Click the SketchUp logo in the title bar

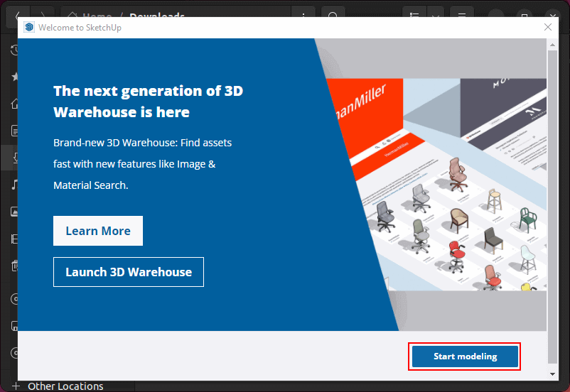(x=29, y=27)
